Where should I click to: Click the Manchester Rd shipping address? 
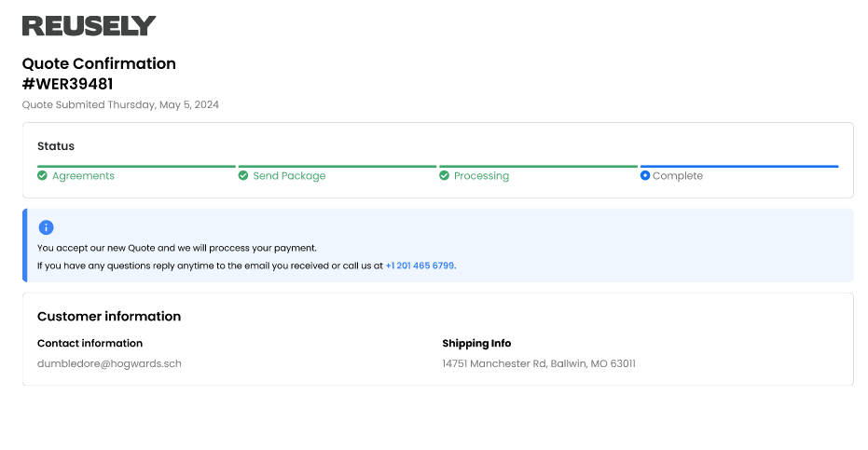click(539, 363)
